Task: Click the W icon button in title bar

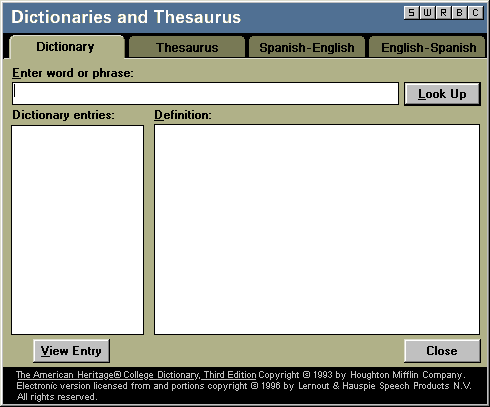Action: click(x=427, y=13)
